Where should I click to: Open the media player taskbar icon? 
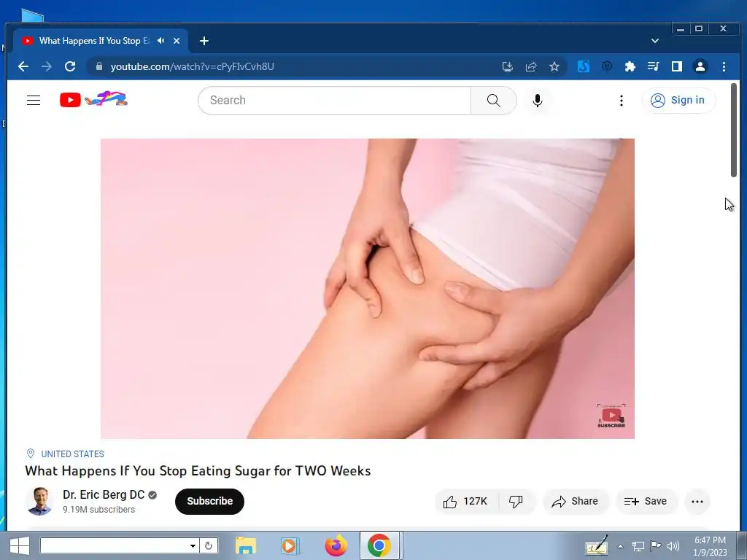(289, 545)
